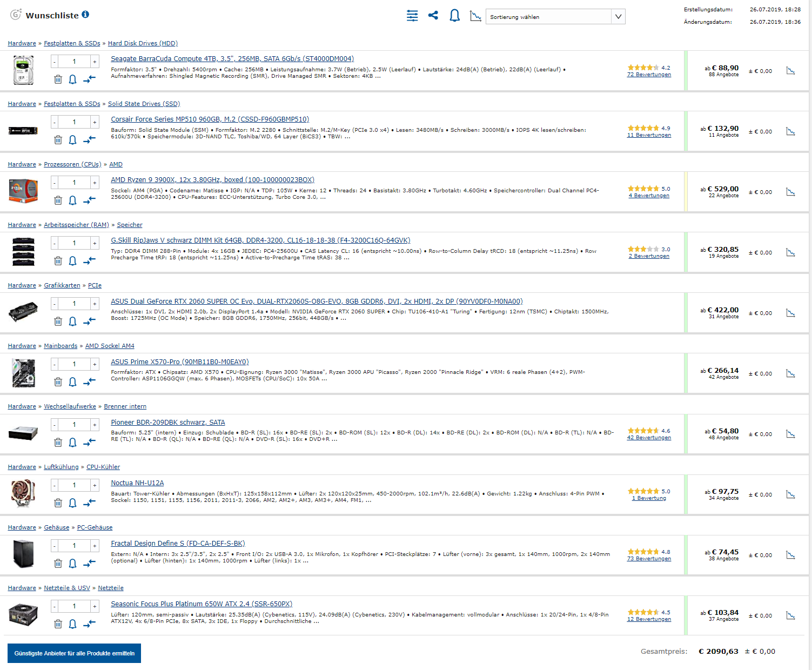Show price history chart for ASUS Prime X570-Pro
This screenshot has height=670, width=812.
click(x=790, y=373)
